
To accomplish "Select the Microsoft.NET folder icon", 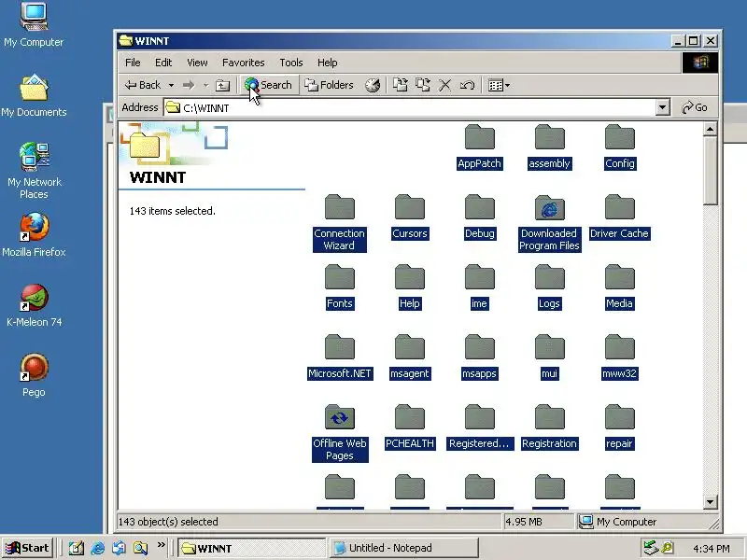I will [339, 347].
